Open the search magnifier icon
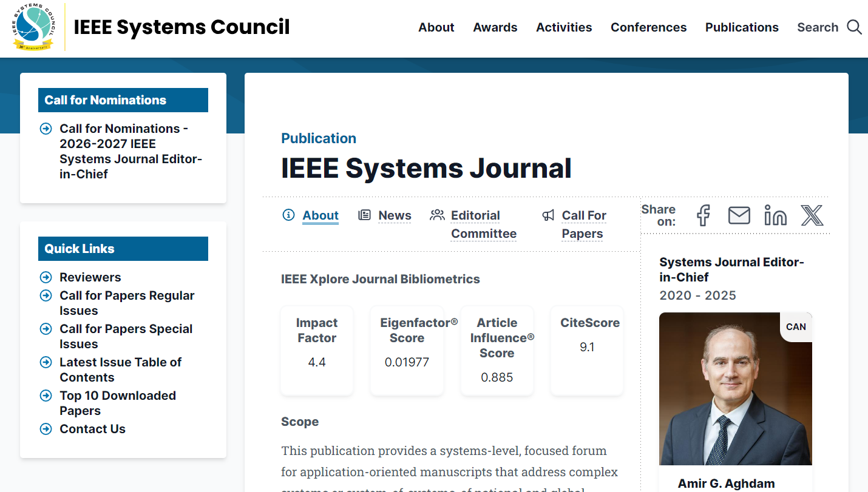Viewport: 868px width, 492px height. point(855,27)
